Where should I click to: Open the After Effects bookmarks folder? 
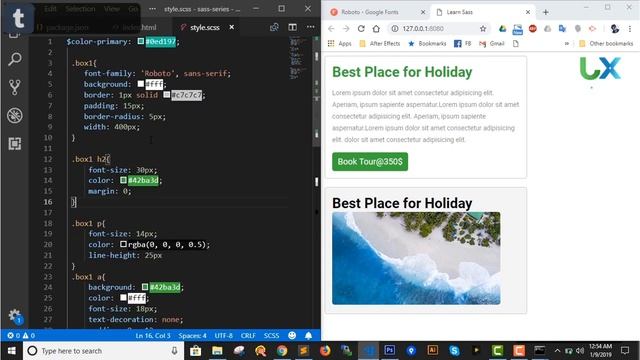click(380, 43)
